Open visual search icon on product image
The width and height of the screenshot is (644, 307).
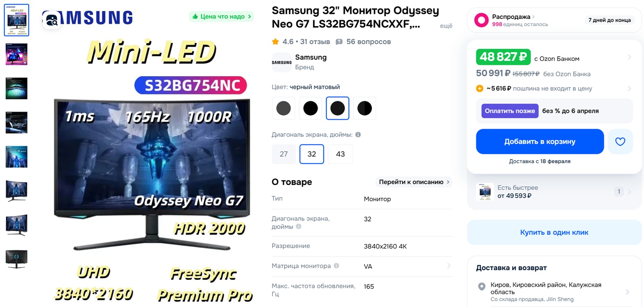tap(52, 19)
